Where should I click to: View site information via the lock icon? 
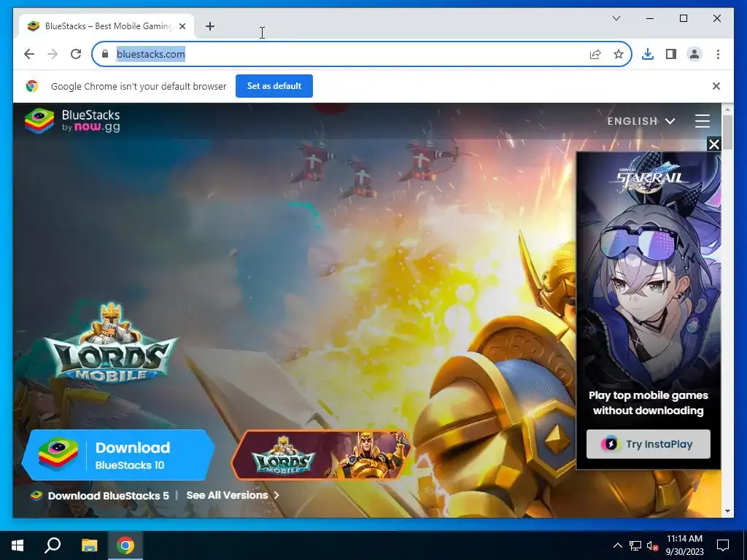coord(105,54)
